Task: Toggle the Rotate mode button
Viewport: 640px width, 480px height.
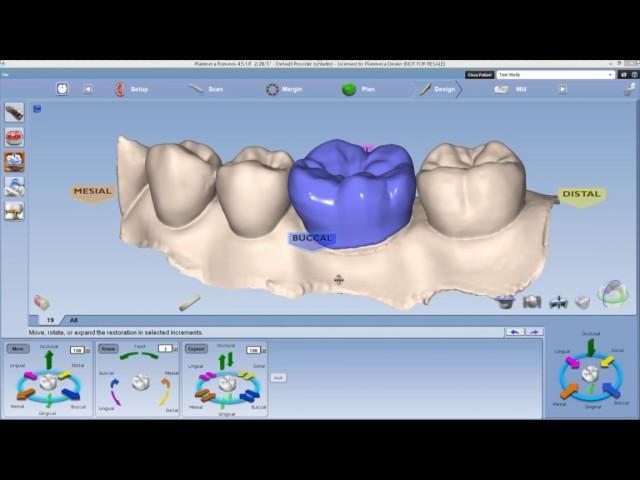Action: tap(107, 349)
